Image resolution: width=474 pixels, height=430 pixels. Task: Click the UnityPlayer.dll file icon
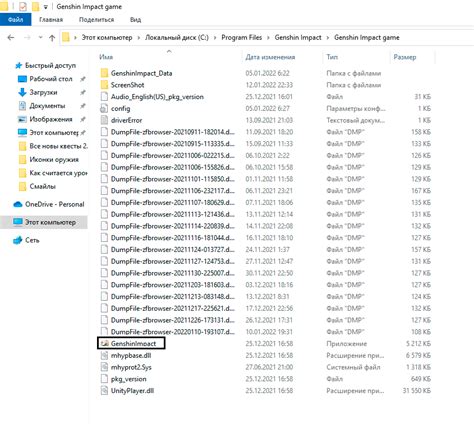click(x=105, y=391)
